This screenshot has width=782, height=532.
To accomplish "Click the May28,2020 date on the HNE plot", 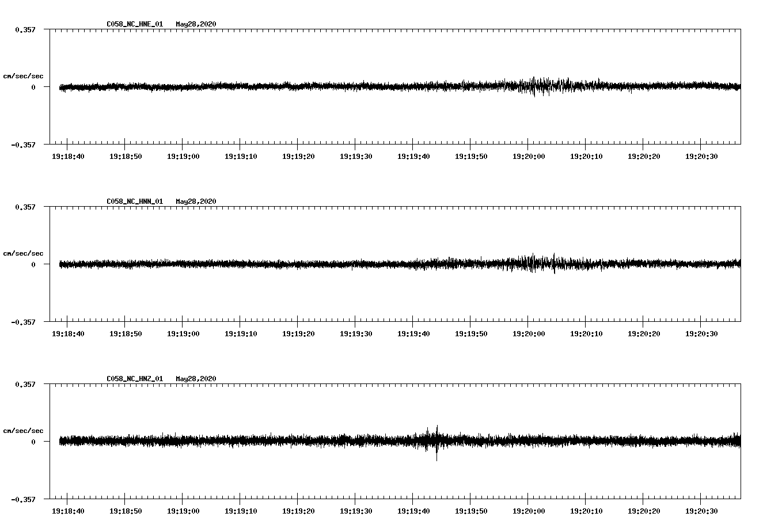I will (196, 24).
